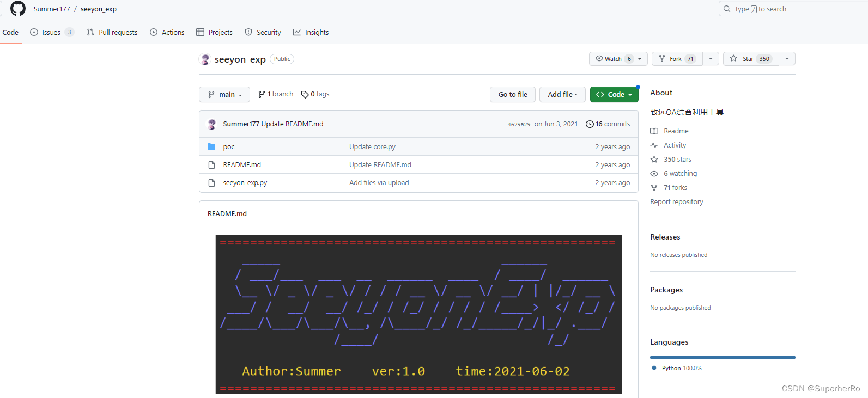Image resolution: width=868 pixels, height=398 pixels.
Task: Open the 6 watching link
Action: coord(680,174)
